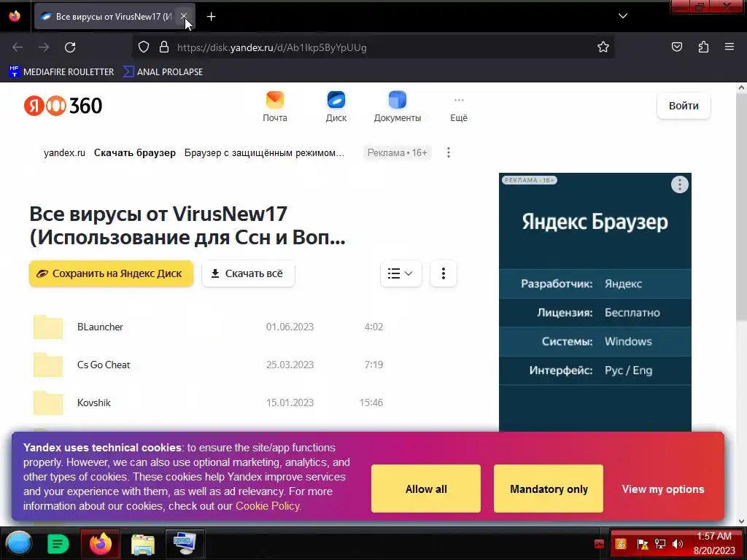
Task: Click Mandatory only cookies button
Action: (x=549, y=489)
